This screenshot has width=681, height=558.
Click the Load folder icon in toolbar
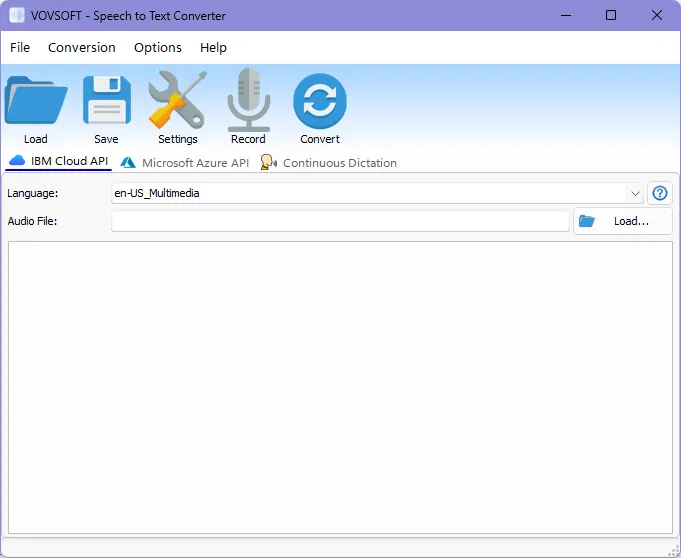click(36, 101)
